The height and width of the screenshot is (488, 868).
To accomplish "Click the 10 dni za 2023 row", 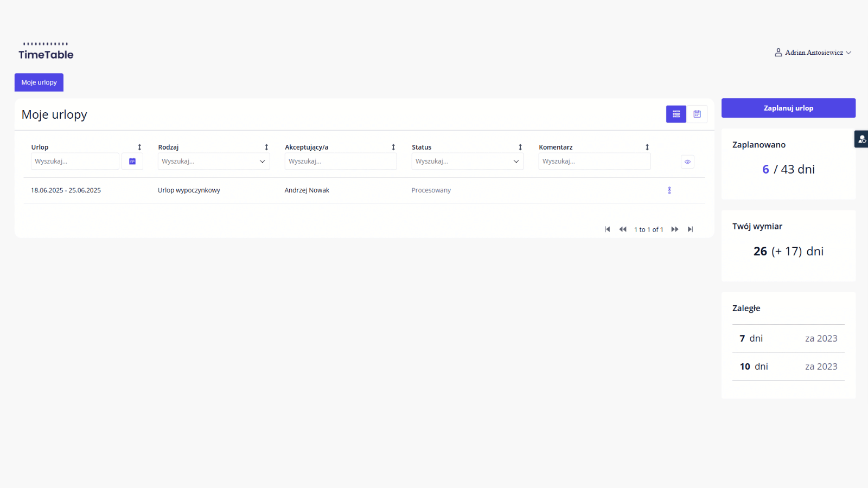I will pyautogui.click(x=788, y=367).
